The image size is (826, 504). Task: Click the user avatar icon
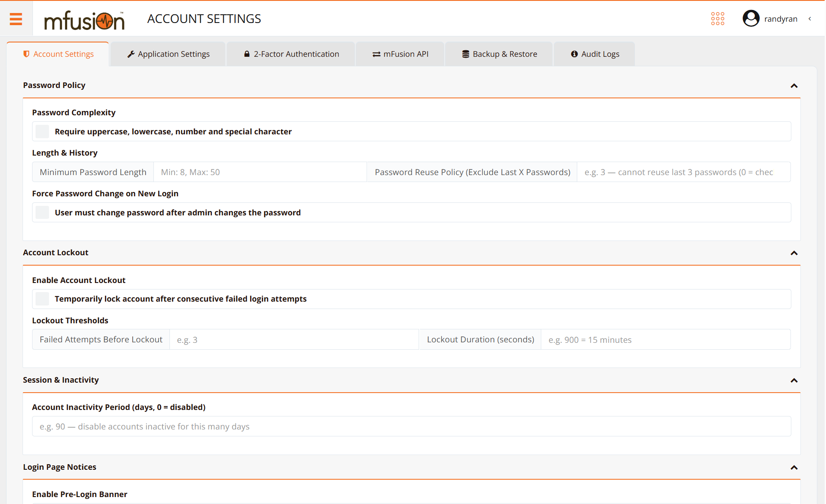pos(751,19)
